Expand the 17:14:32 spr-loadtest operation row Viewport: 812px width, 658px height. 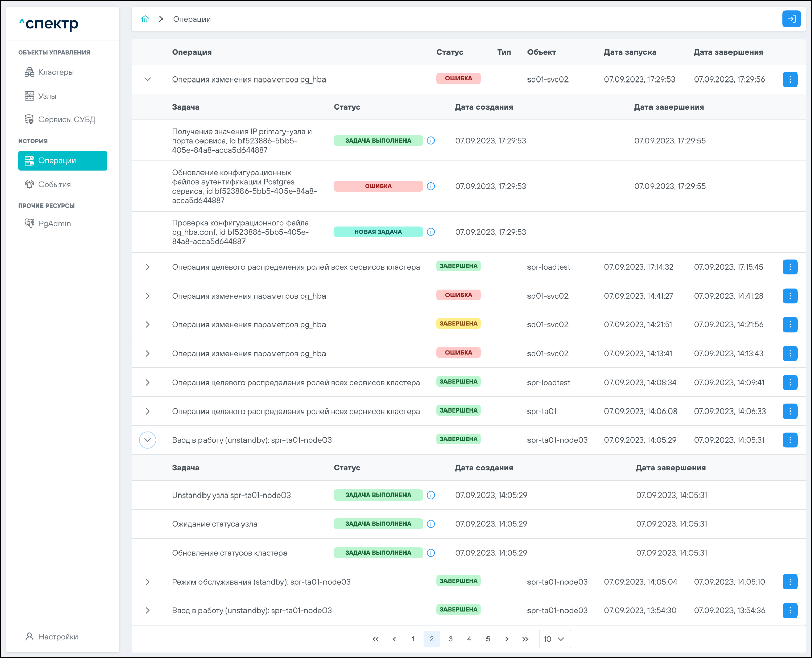(147, 267)
